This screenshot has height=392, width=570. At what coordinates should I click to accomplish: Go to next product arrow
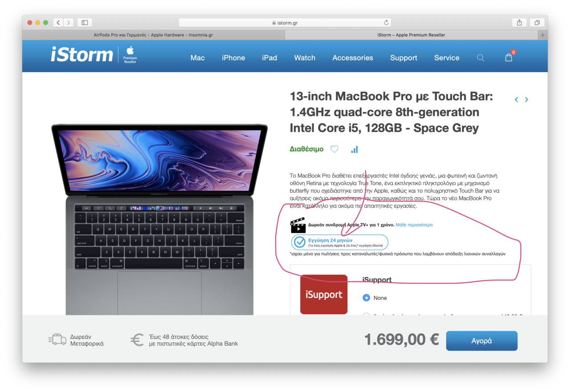coord(526,100)
